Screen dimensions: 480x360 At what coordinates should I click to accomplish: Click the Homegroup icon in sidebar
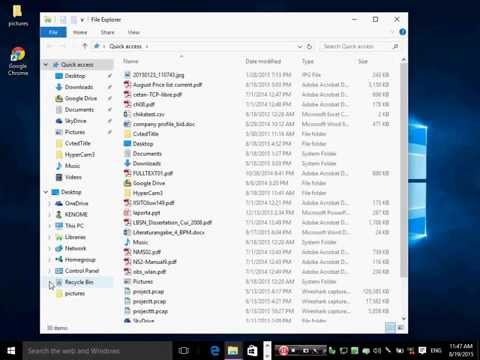click(x=59, y=260)
